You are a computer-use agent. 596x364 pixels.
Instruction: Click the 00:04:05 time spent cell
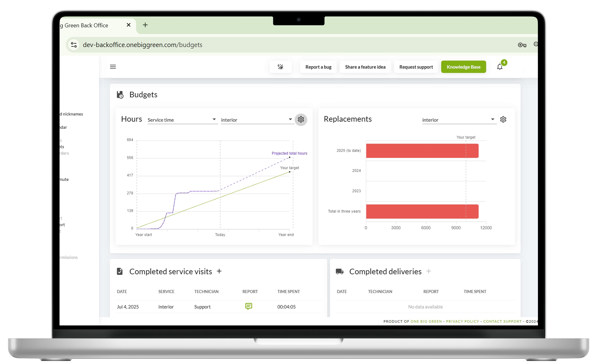tap(286, 307)
